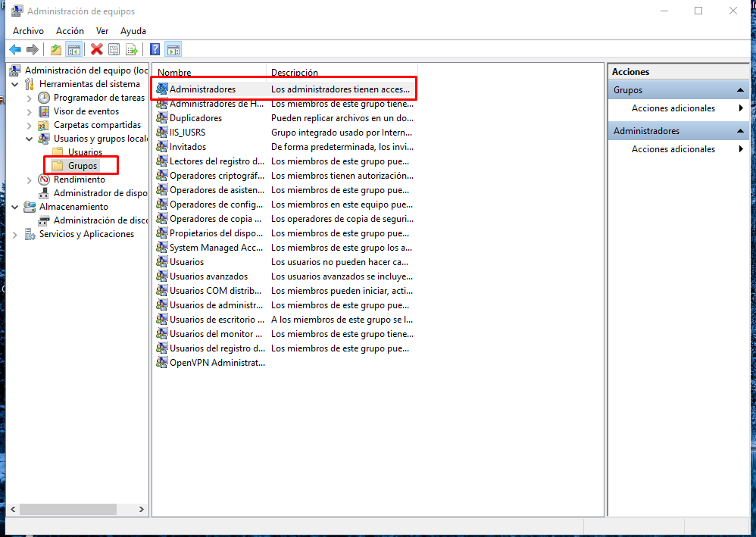Click the Rendimiento gauge icon in the tree
The image size is (756, 537).
coord(45,180)
